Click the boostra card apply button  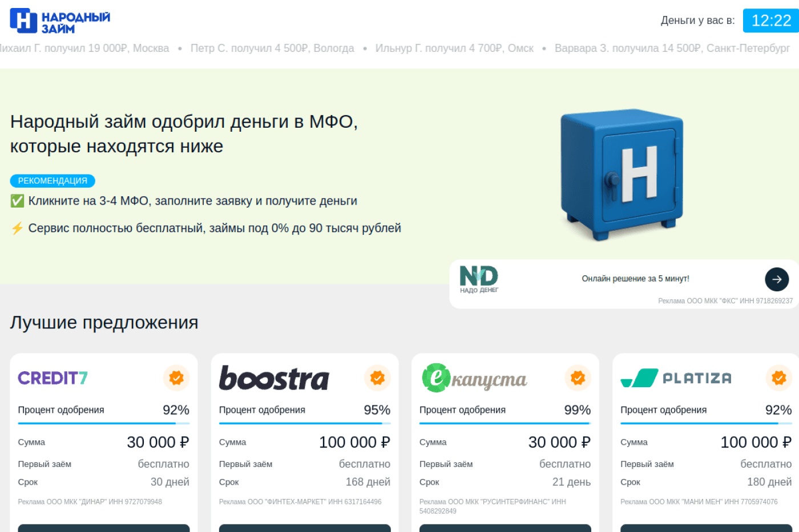pyautogui.click(x=305, y=528)
